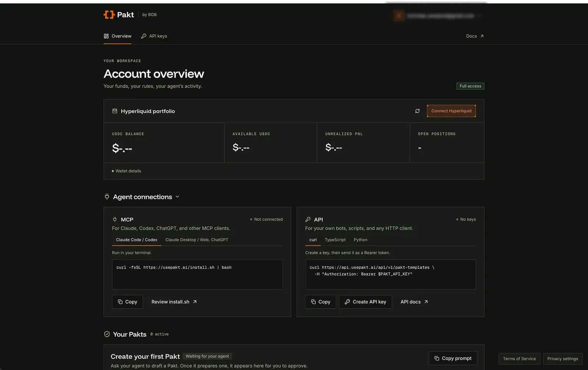Viewport: 588px width, 370px height.
Task: Click Create API key button
Action: click(365, 302)
